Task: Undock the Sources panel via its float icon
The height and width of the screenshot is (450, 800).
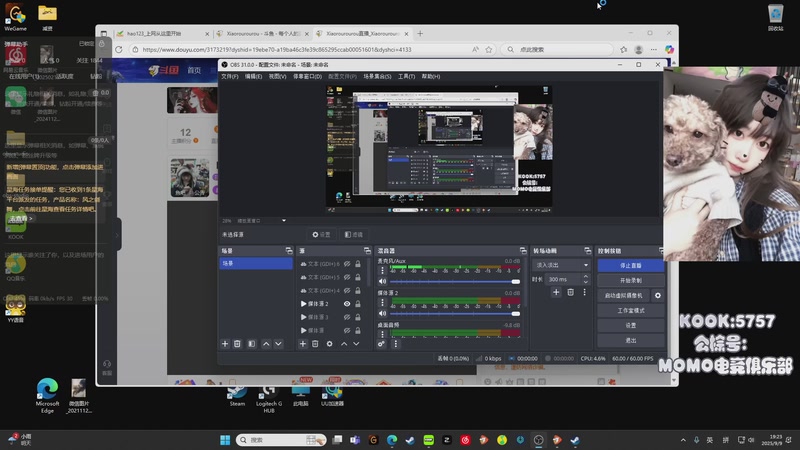Action: pyautogui.click(x=367, y=251)
